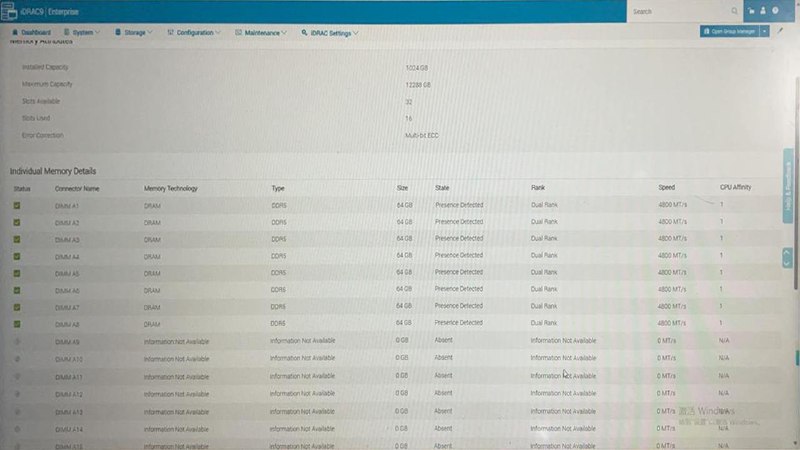Select the DIMM A10 connector name cell
Image resolution: width=800 pixels, height=450 pixels.
coord(68,359)
